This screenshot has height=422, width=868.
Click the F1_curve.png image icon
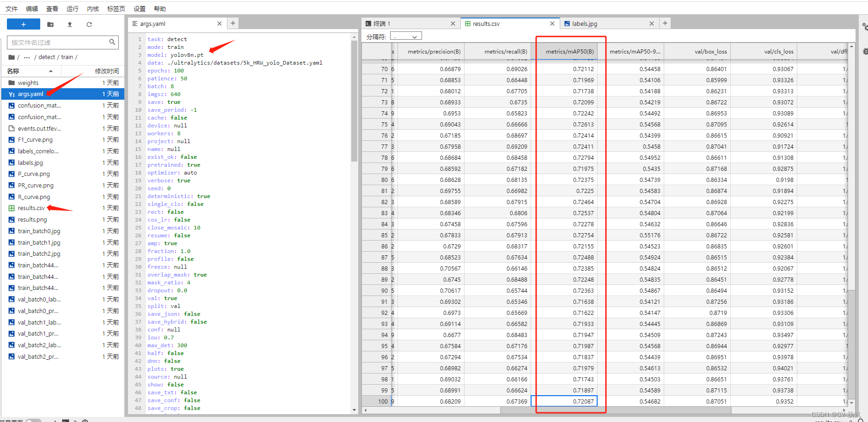(12, 140)
